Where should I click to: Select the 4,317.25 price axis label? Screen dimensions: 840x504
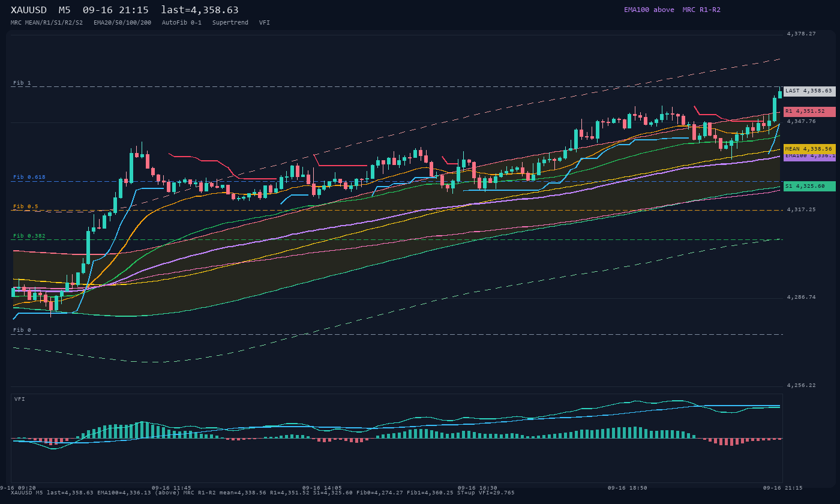pos(802,209)
